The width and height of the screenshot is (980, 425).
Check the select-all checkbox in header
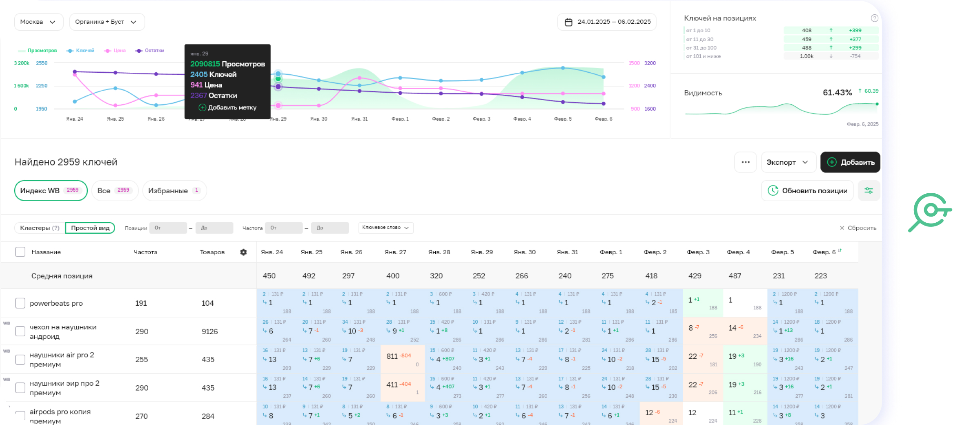pyautogui.click(x=20, y=252)
